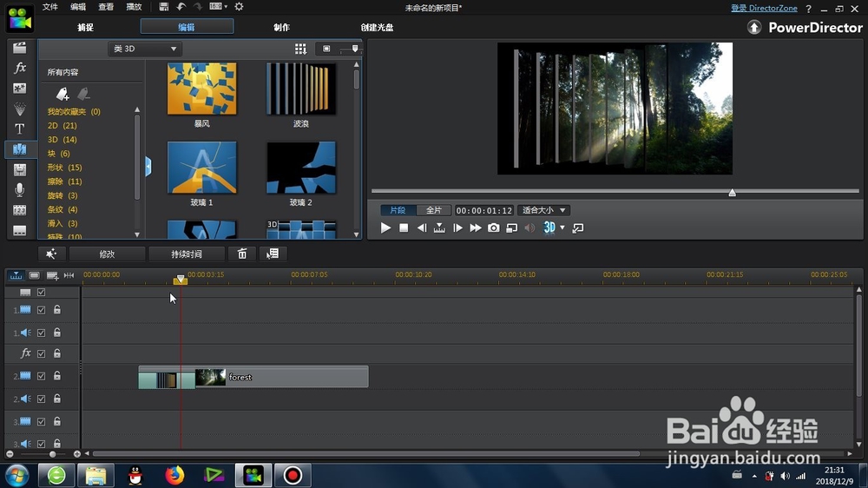Open the 编辑 menu in menu bar
The image size is (868, 488).
click(x=78, y=7)
